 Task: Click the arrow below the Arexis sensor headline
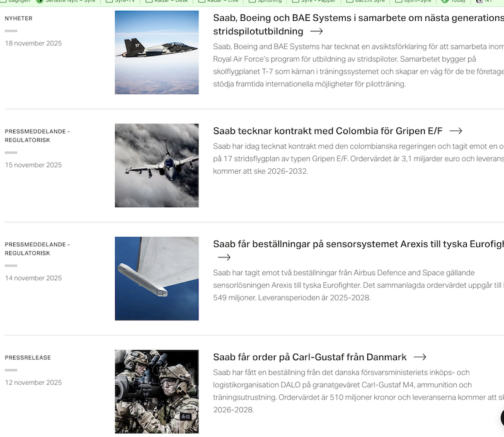click(224, 257)
